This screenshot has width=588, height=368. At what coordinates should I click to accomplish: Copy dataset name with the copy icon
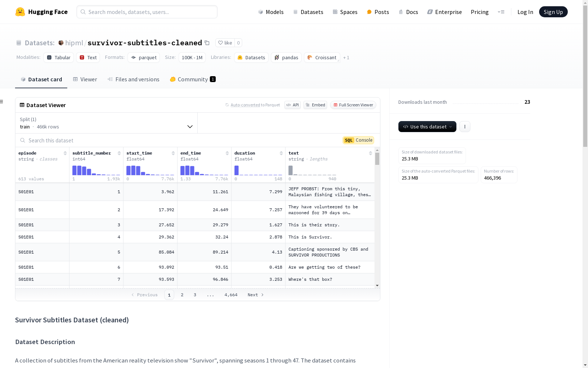[207, 43]
